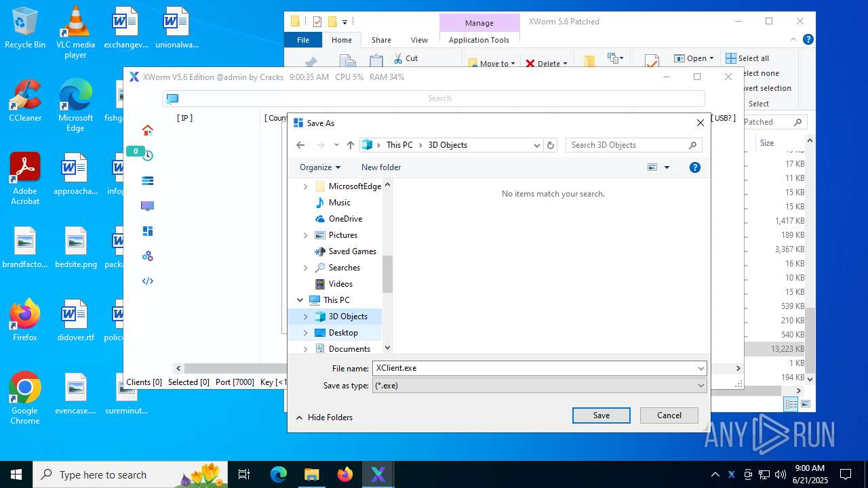This screenshot has height=488, width=868.
Task: Click New folder in Save As
Action: [381, 167]
